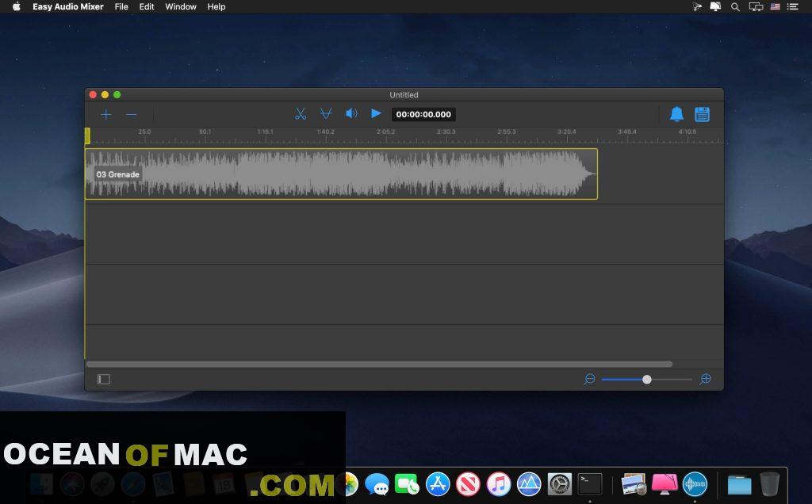Select the 03 Grenade audio clip

point(341,174)
